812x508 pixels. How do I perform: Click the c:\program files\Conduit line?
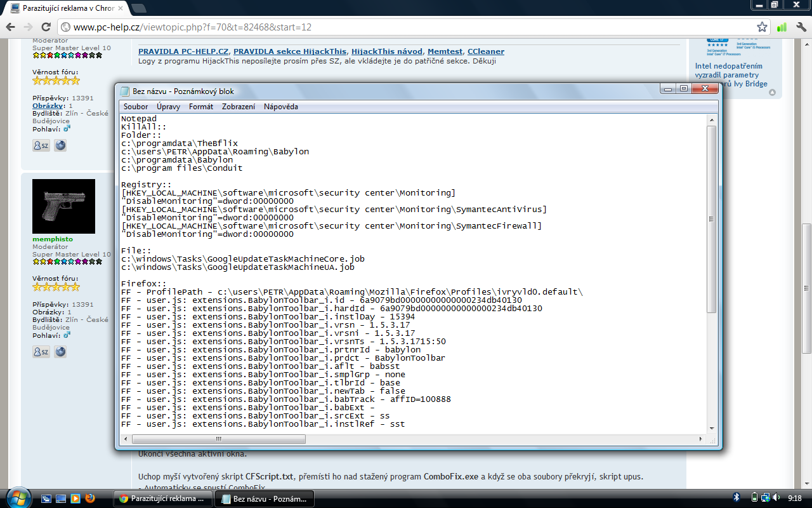pos(182,168)
